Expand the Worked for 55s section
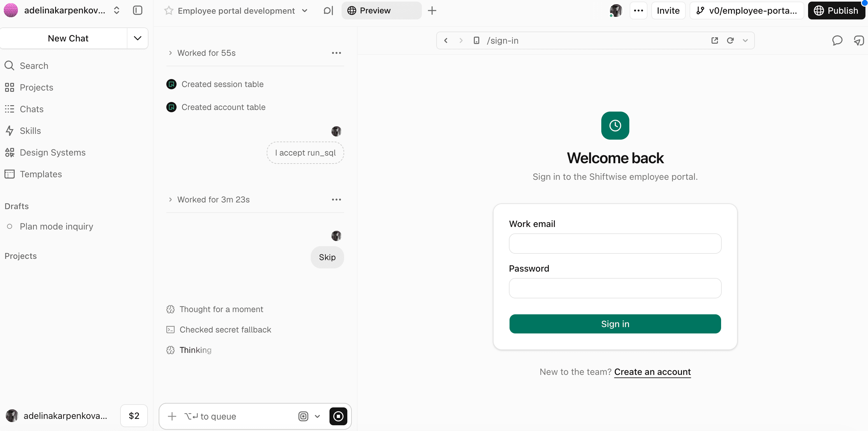The height and width of the screenshot is (431, 868). pos(170,53)
